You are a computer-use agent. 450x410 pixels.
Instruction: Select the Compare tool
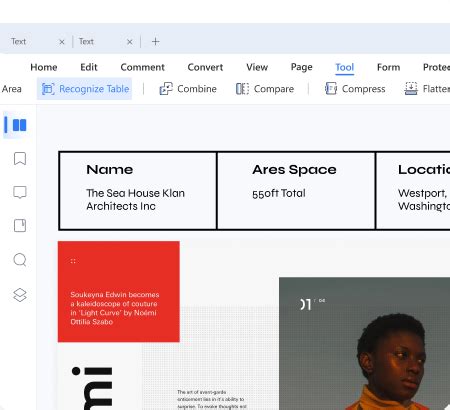(265, 89)
